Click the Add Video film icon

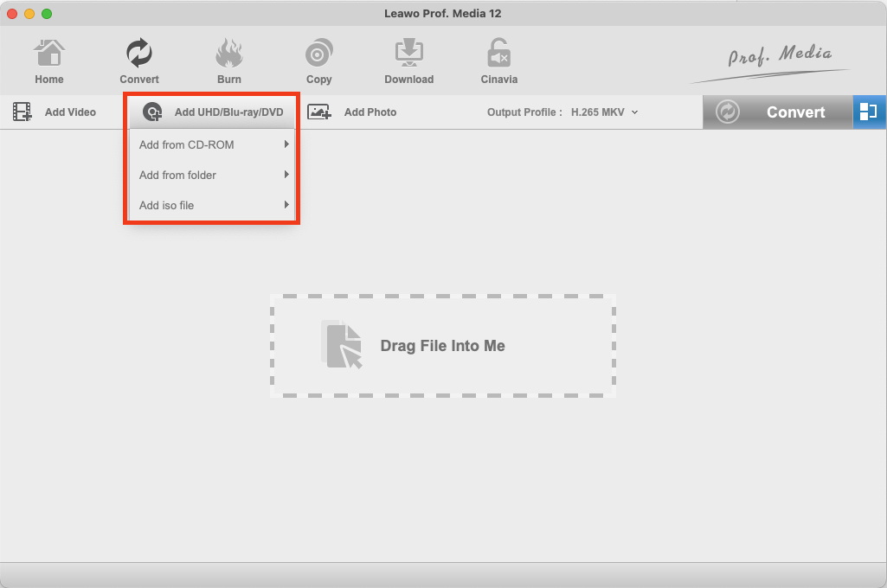(22, 112)
